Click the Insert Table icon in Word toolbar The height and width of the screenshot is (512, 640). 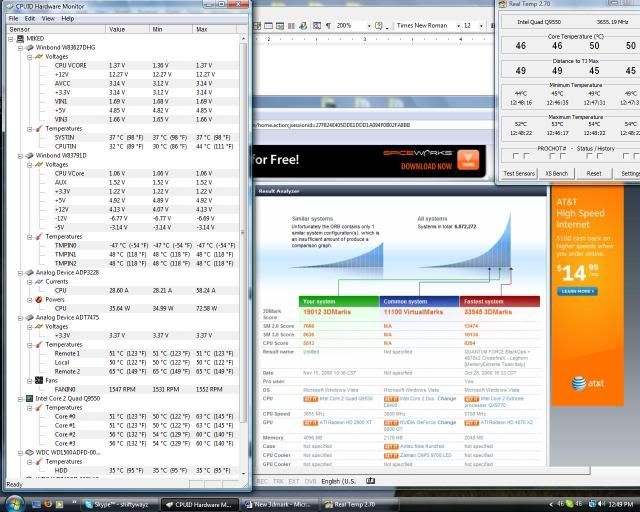[x=269, y=26]
